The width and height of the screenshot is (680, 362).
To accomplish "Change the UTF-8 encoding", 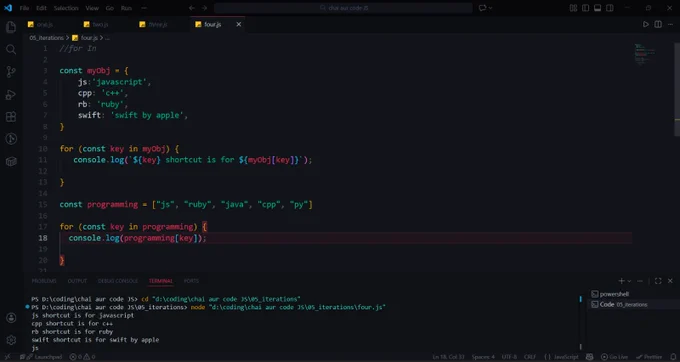I will click(x=509, y=357).
